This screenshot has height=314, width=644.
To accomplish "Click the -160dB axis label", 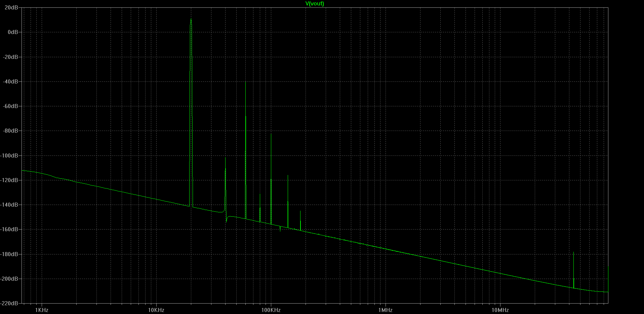I will pos(9,229).
